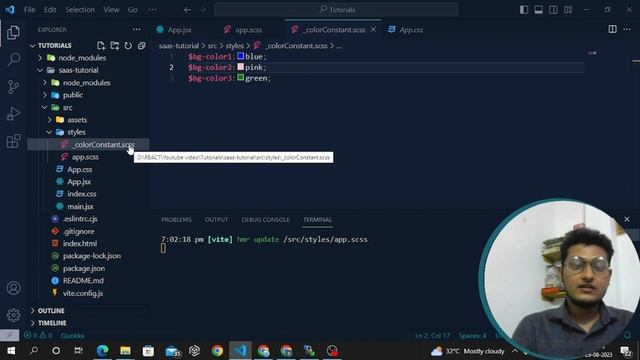The width and height of the screenshot is (640, 360).
Task: Open Run and Debug view
Action: pos(13,114)
